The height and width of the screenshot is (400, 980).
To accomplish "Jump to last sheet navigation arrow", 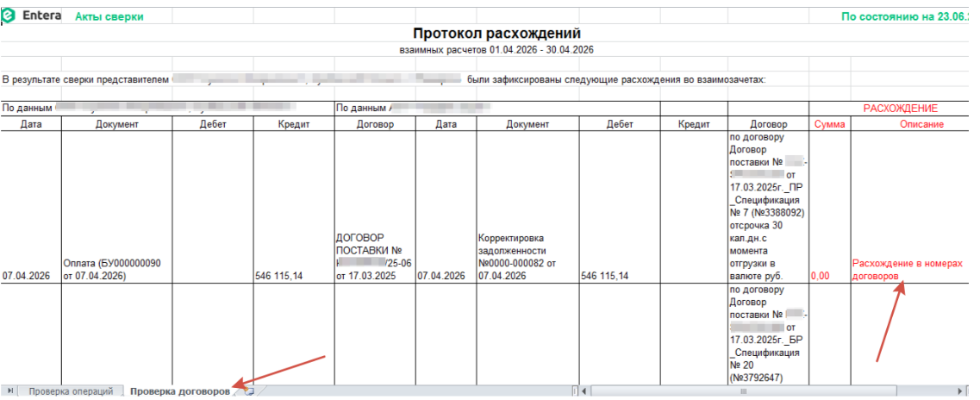I will point(9,391).
